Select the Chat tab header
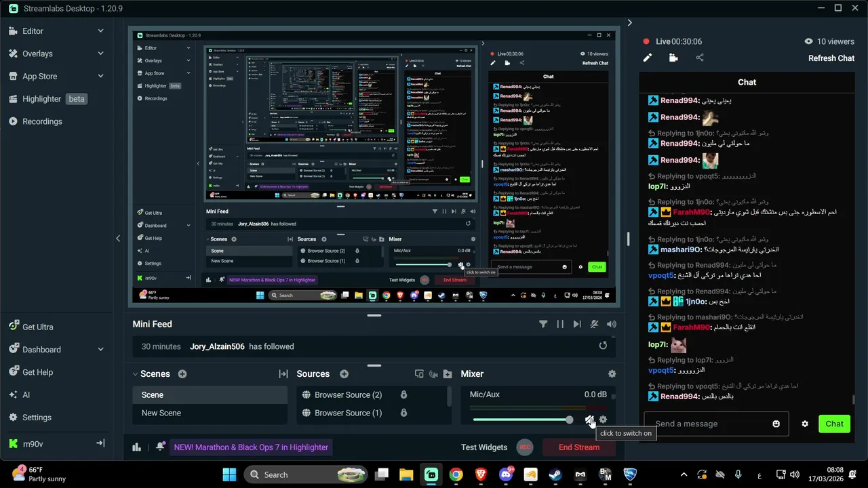868x488 pixels. point(747,82)
